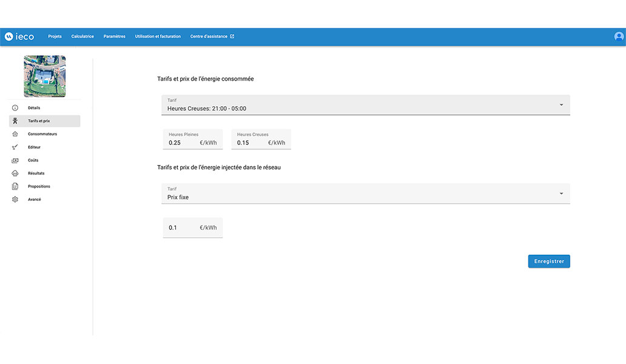Open the Editeur tool icon
The height and width of the screenshot is (364, 626).
coord(15,147)
